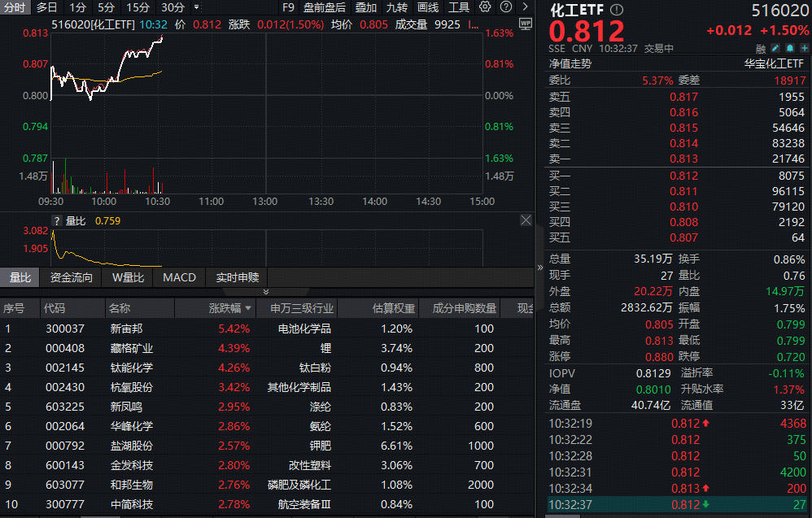
Task: Close the 量比 indicator sub-panel
Action: (x=526, y=220)
